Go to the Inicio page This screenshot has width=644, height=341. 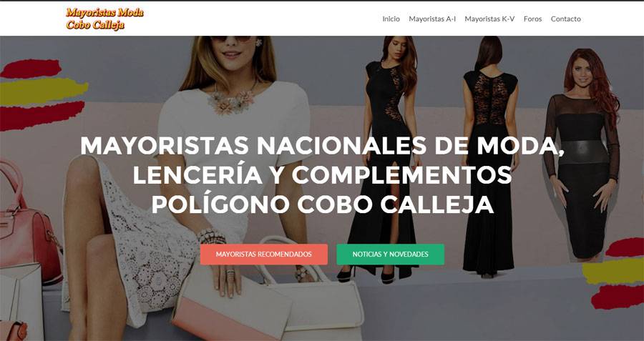click(391, 19)
